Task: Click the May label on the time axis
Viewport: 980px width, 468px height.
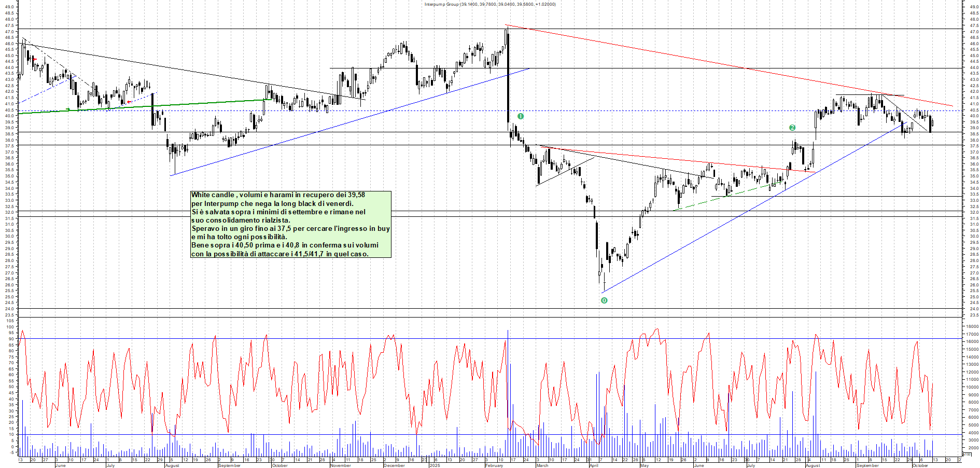Action: pyautogui.click(x=644, y=465)
